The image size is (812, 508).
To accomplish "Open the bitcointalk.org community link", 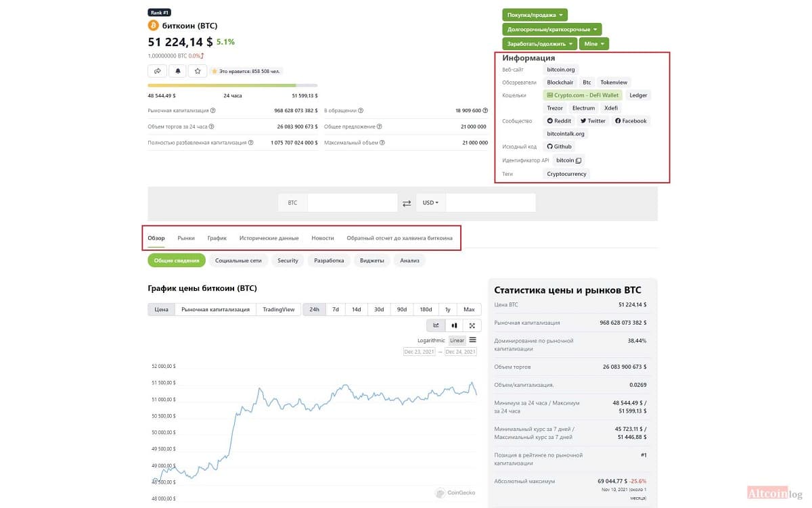I will [566, 134].
